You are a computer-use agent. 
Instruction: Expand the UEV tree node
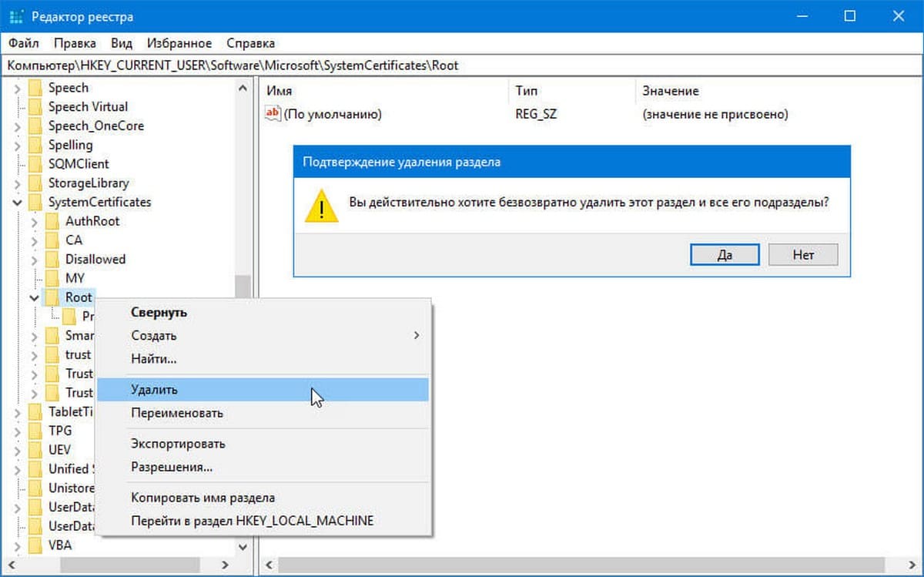(18, 450)
